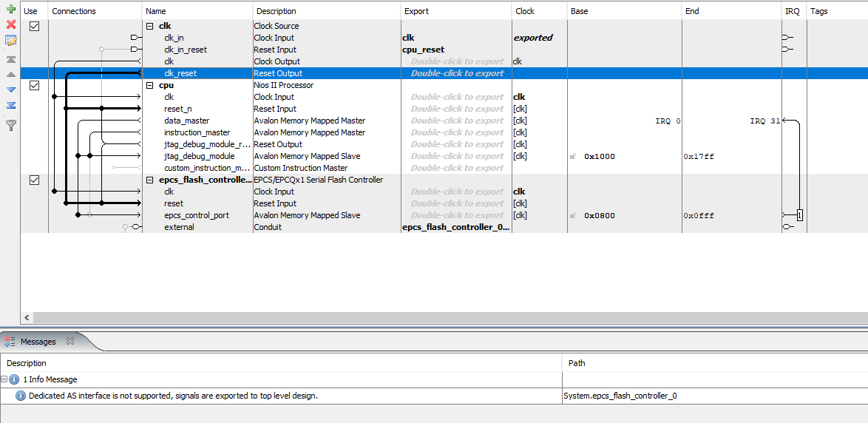
Task: Click the 0x1000 base address of jtag_debug_module
Action: 600,156
